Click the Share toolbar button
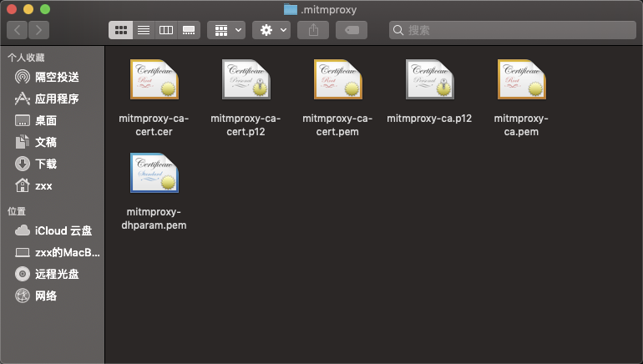643x364 pixels. click(313, 30)
